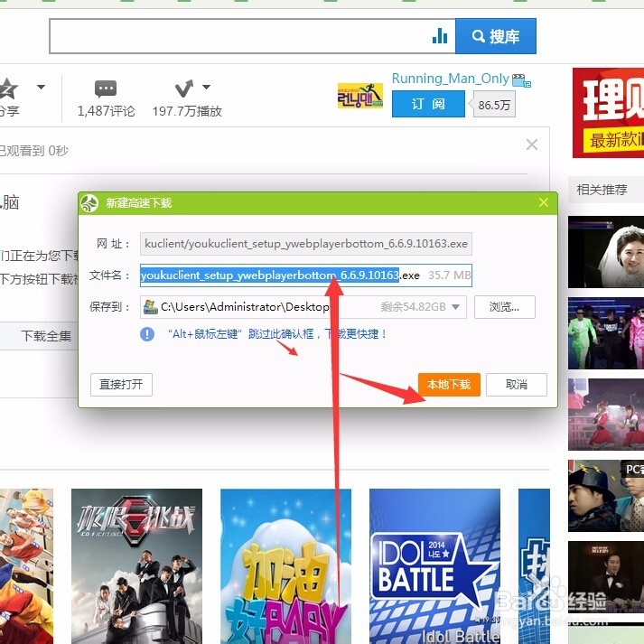644x644 pixels.
Task: Click the blue exclamation info icon
Action: (147, 334)
